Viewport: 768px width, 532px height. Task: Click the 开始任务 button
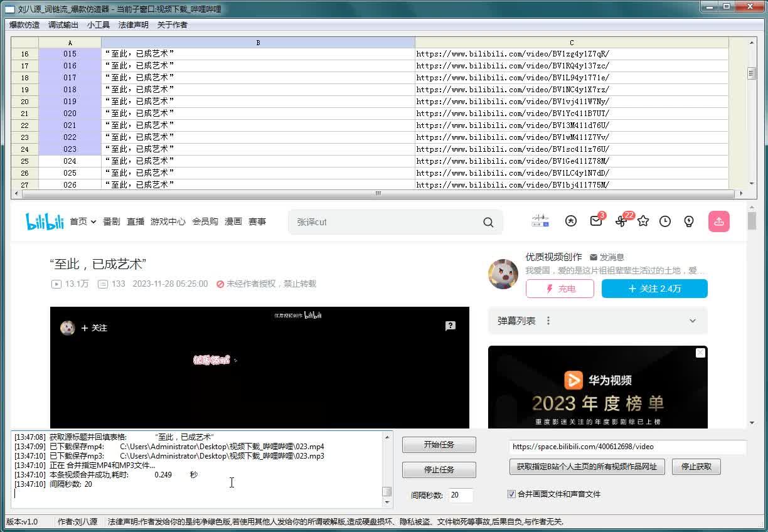coord(439,445)
